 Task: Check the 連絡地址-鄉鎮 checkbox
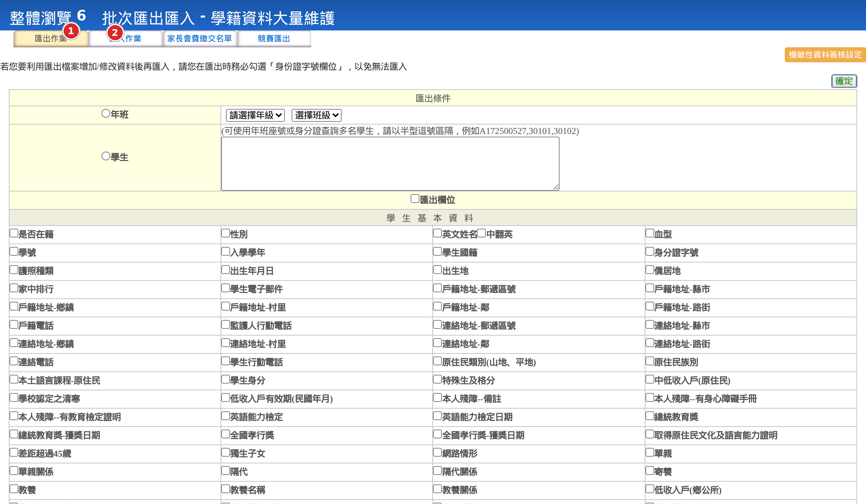point(14,343)
